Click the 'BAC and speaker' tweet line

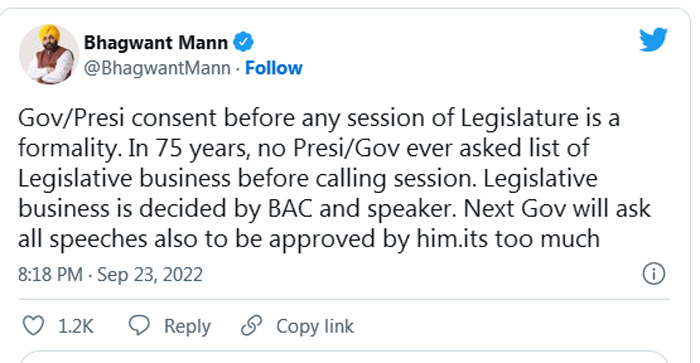coord(334,209)
